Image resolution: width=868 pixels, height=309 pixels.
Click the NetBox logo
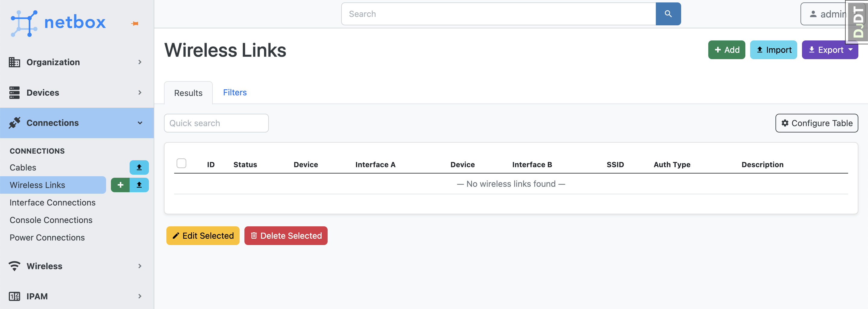click(58, 22)
